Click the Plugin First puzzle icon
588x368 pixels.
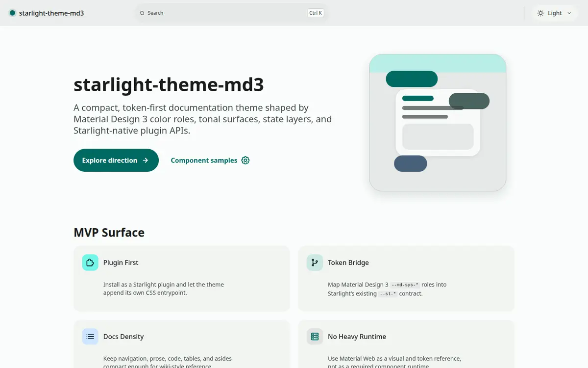tap(90, 263)
